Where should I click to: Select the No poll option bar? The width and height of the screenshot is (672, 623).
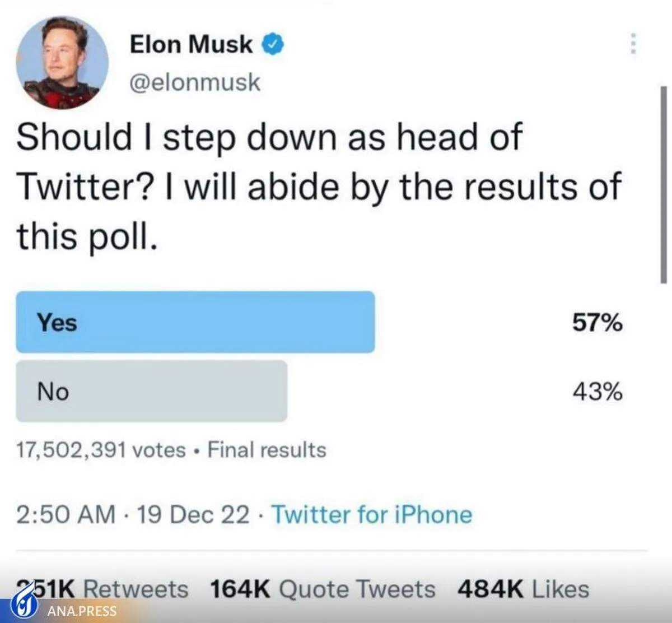click(x=151, y=391)
